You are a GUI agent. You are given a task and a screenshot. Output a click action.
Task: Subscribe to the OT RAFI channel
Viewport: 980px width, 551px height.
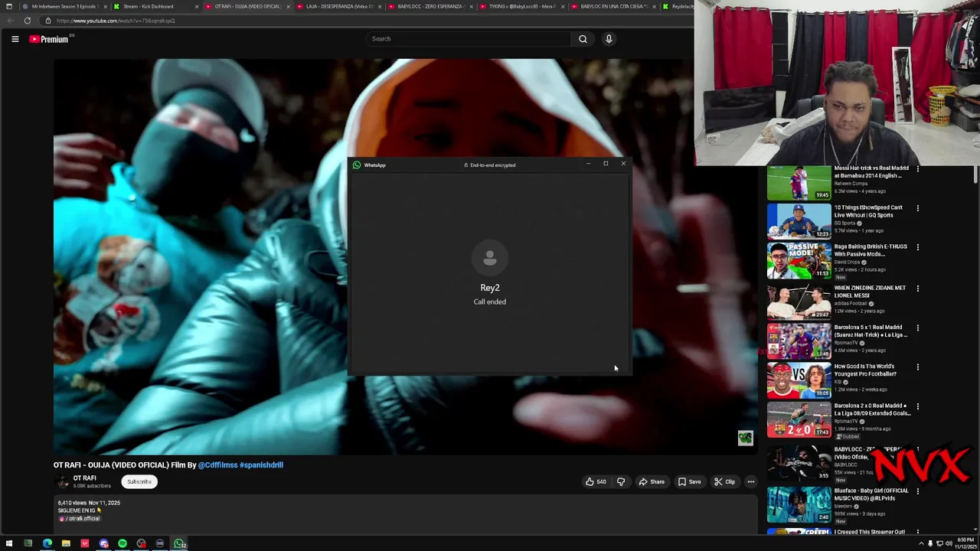pyautogui.click(x=139, y=482)
